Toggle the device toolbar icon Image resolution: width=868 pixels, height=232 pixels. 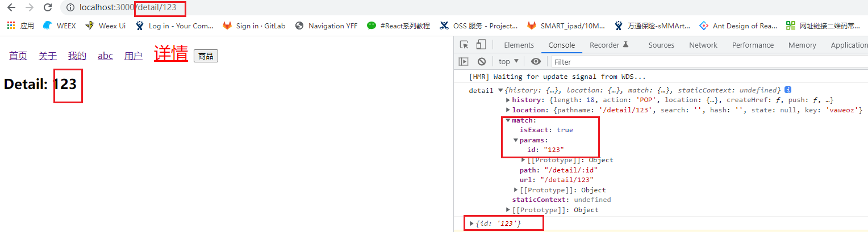click(x=481, y=45)
